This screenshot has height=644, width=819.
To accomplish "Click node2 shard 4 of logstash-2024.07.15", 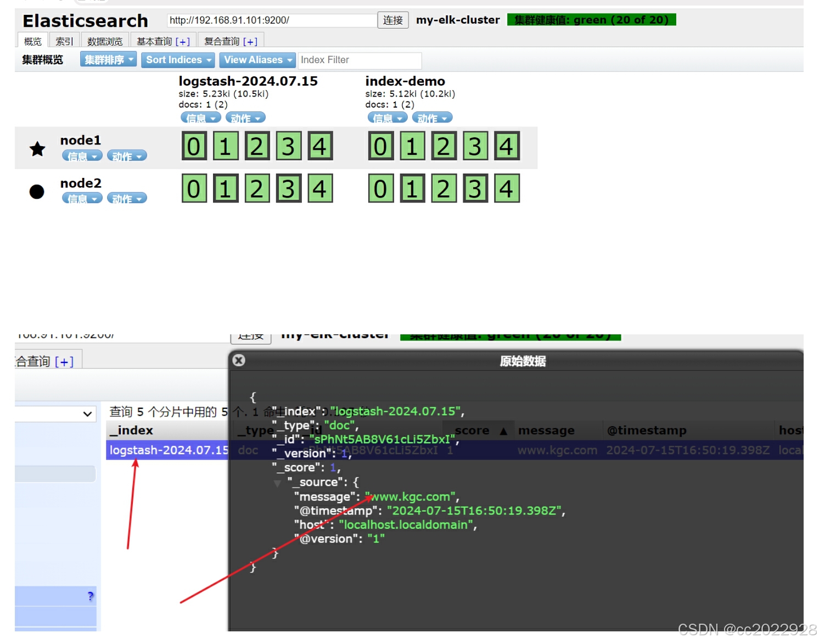I will coord(320,188).
